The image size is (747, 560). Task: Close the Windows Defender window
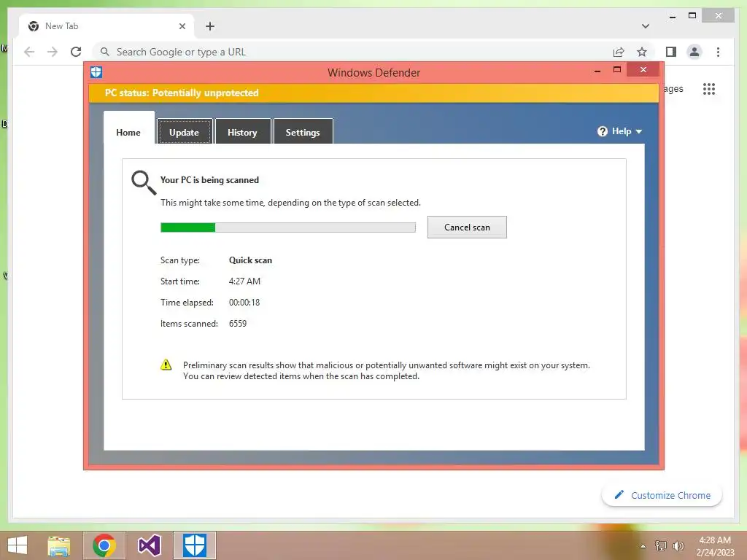[643, 70]
